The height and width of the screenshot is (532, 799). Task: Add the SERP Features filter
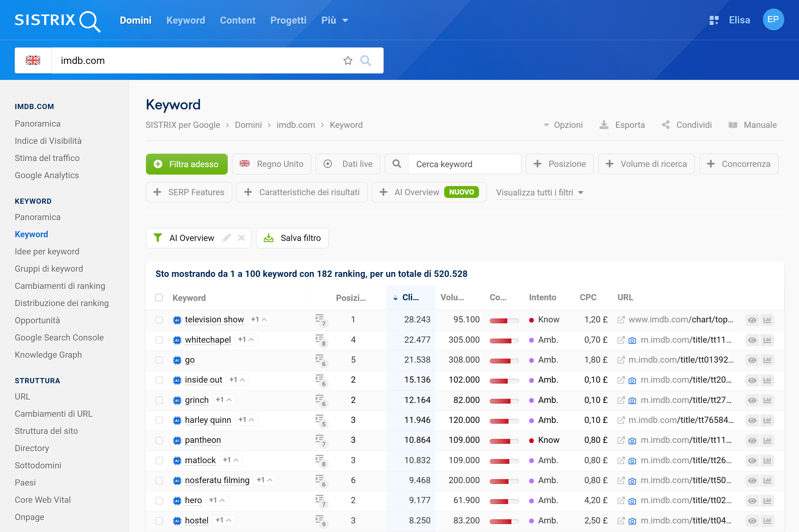point(189,192)
